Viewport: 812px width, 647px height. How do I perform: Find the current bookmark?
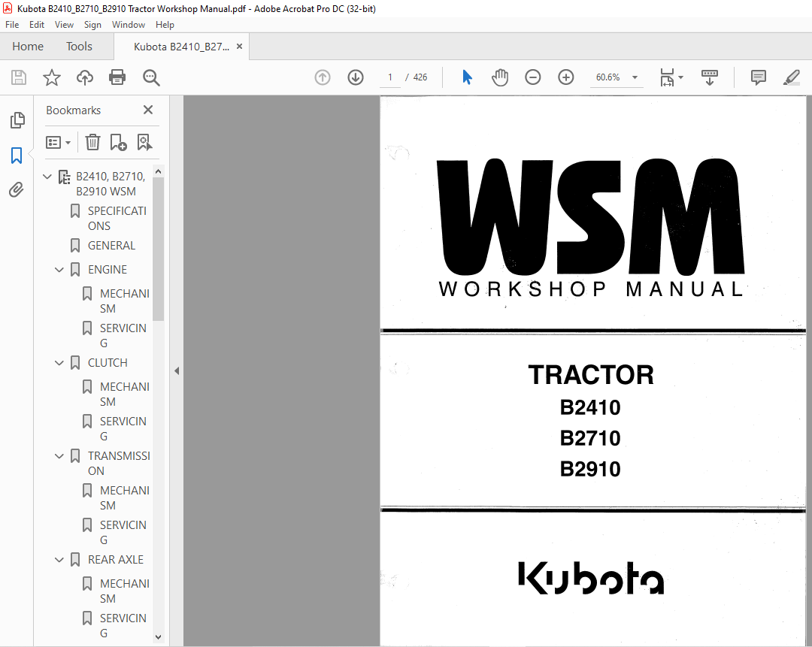(144, 142)
